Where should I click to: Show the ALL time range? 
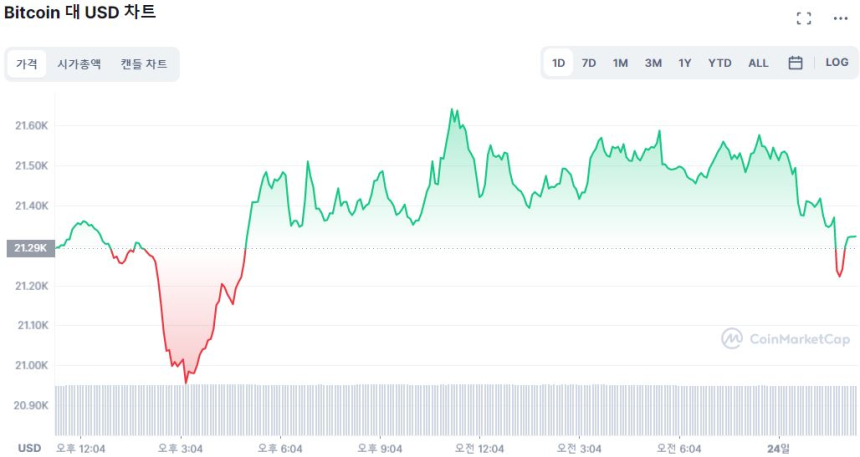click(x=758, y=63)
